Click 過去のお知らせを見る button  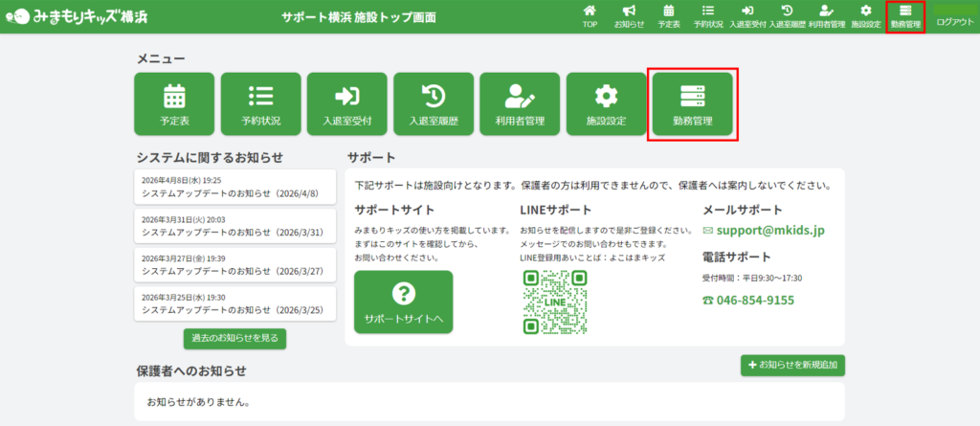(x=234, y=338)
